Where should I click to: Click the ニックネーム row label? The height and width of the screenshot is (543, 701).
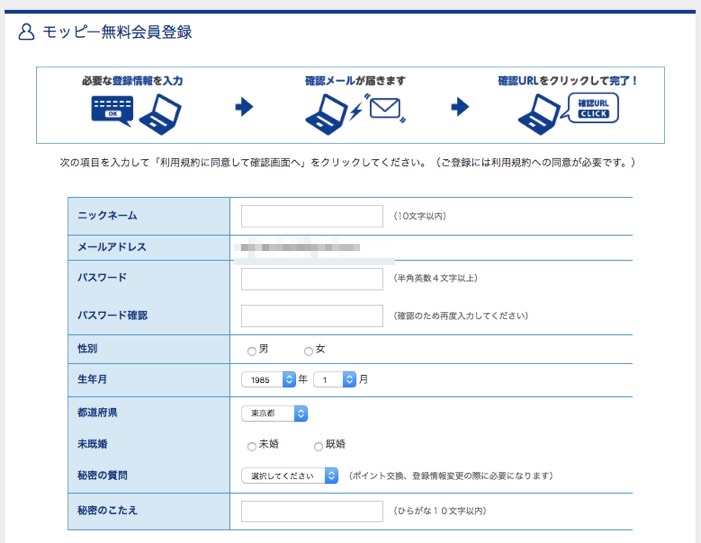pos(107,215)
